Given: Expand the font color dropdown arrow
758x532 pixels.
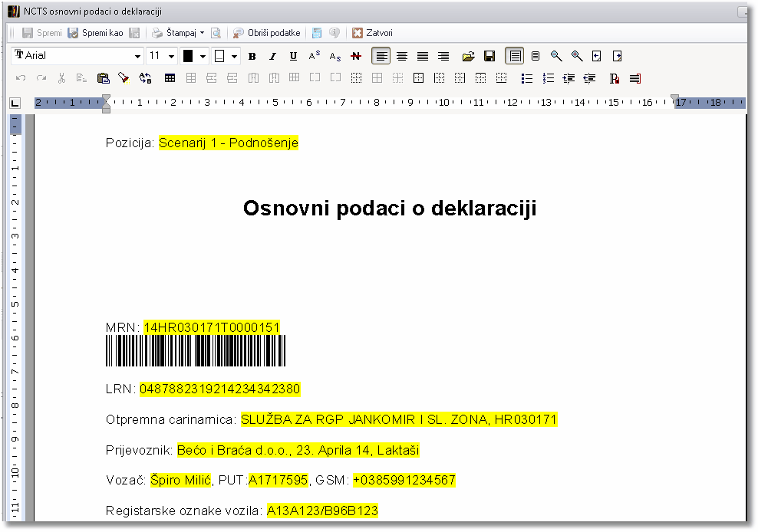Looking at the screenshot, I should coord(203,56).
